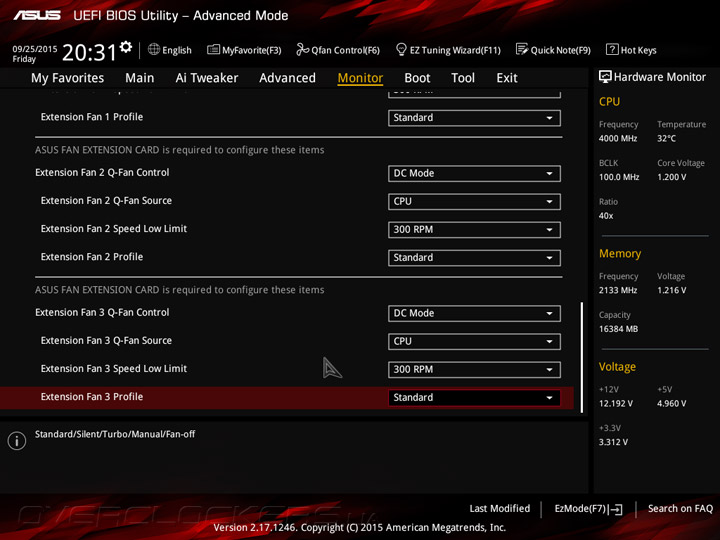720x540 pixels.
Task: Open the Tool tab
Action: (x=463, y=78)
